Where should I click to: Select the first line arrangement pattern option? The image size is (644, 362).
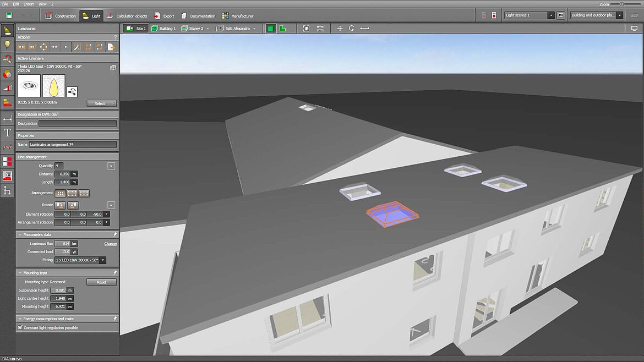point(61,193)
